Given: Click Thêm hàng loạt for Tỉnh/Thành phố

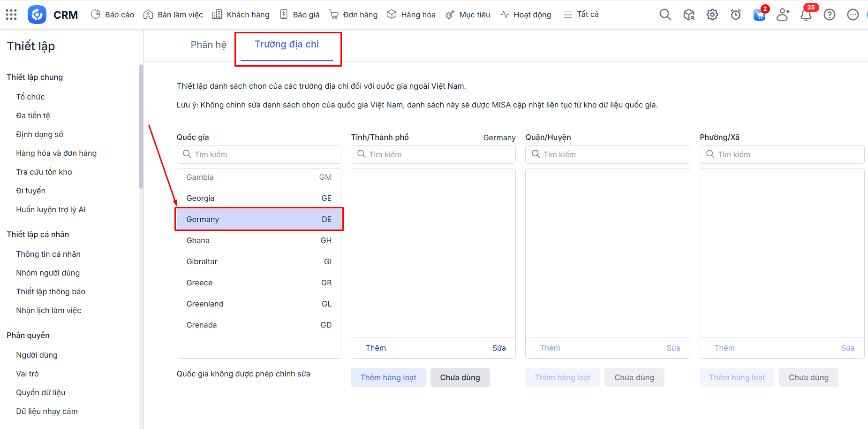Looking at the screenshot, I should point(388,377).
